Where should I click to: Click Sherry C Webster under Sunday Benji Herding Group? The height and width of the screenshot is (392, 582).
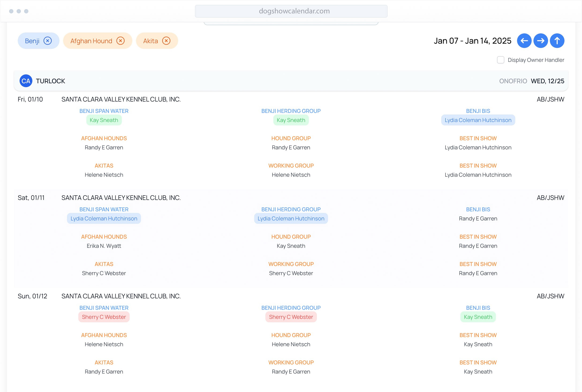pos(291,317)
